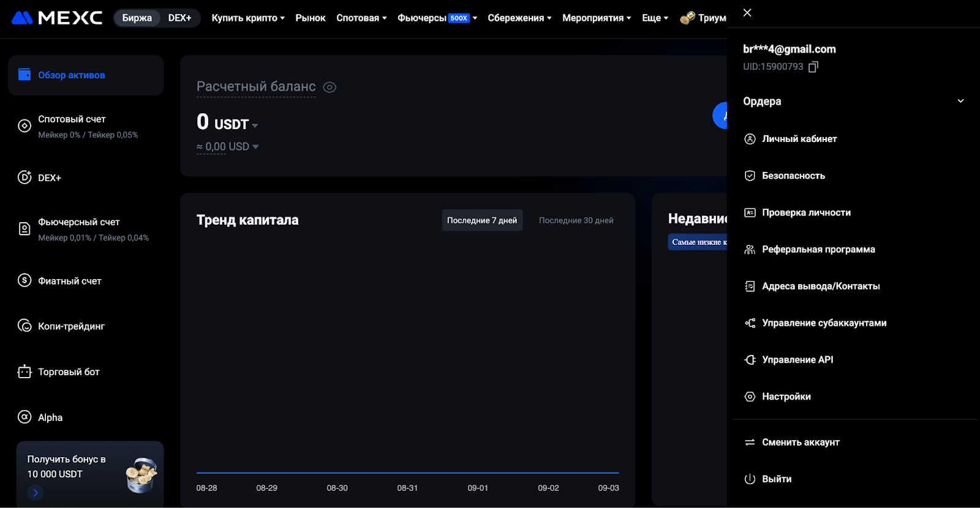The width and height of the screenshot is (980, 508).
Task: Open the USDT currency dropdown
Action: coord(236,124)
